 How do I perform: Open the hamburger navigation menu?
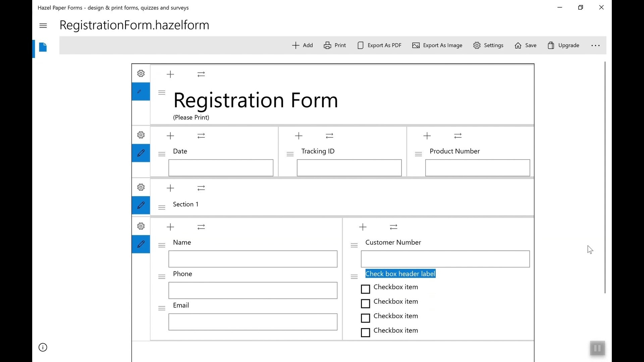[43, 25]
